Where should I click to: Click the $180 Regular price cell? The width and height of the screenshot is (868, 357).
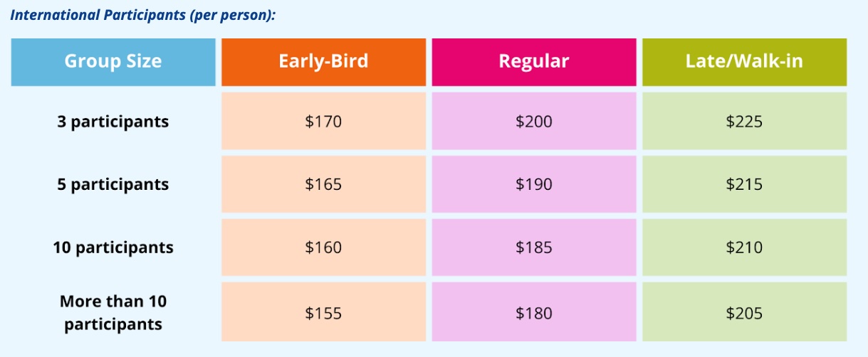(x=534, y=313)
